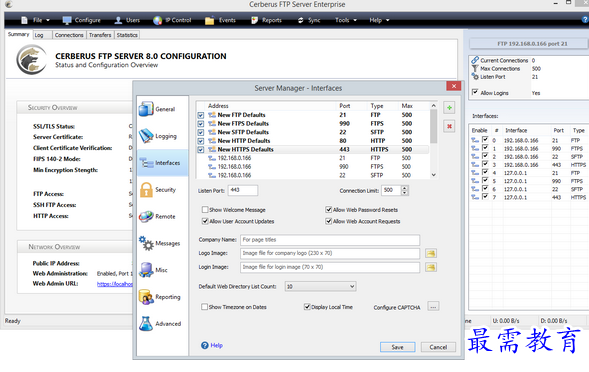Switch to Connections tab

point(69,35)
